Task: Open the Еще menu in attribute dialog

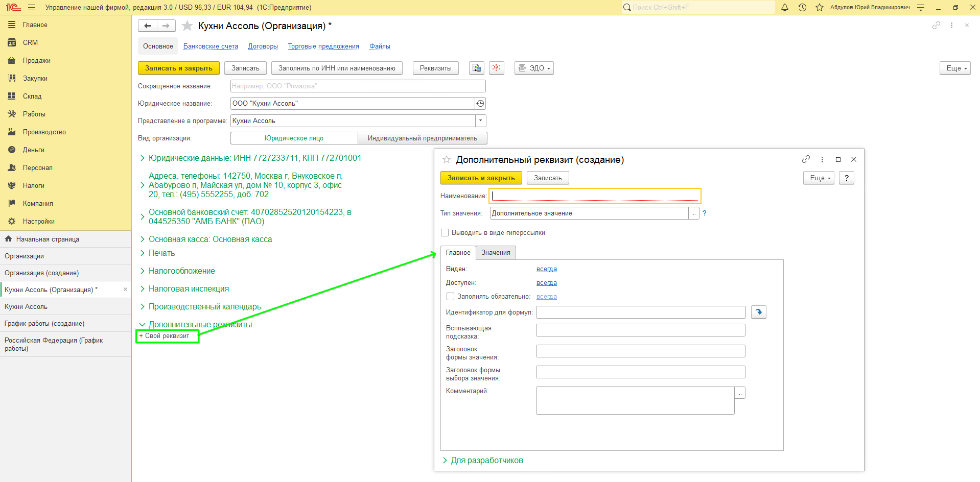Action: pyautogui.click(x=819, y=178)
